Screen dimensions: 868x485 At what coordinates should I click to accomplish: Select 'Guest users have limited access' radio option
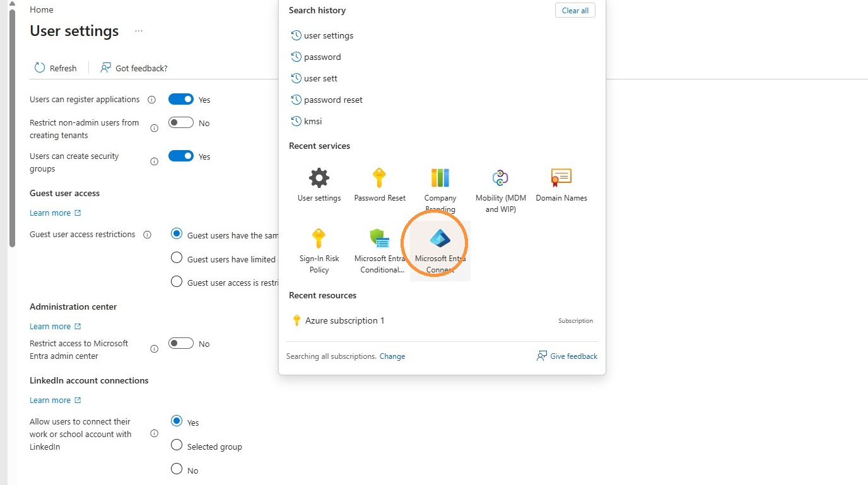tap(177, 258)
